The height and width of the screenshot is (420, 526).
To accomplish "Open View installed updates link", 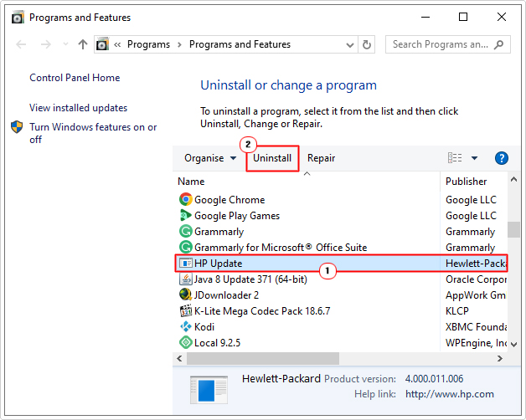I will pyautogui.click(x=78, y=108).
